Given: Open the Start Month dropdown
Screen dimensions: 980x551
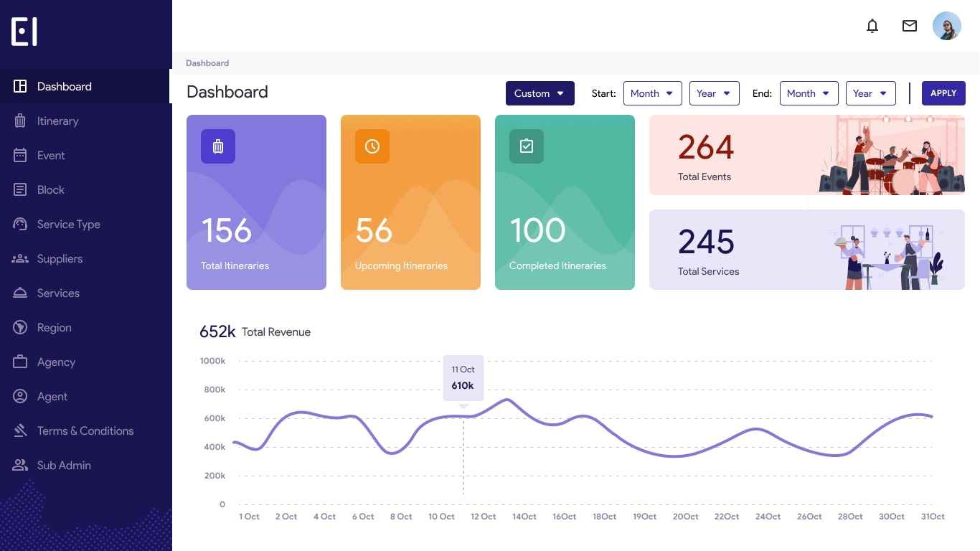Looking at the screenshot, I should coord(653,93).
